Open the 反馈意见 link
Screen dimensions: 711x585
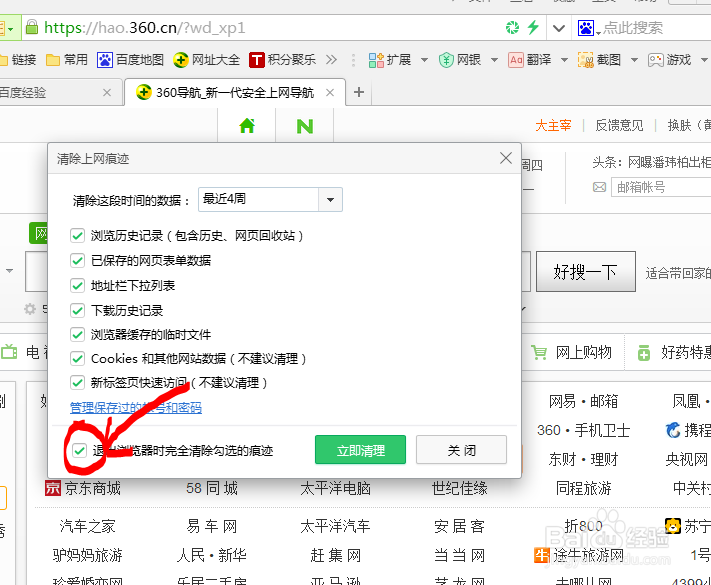[619, 125]
